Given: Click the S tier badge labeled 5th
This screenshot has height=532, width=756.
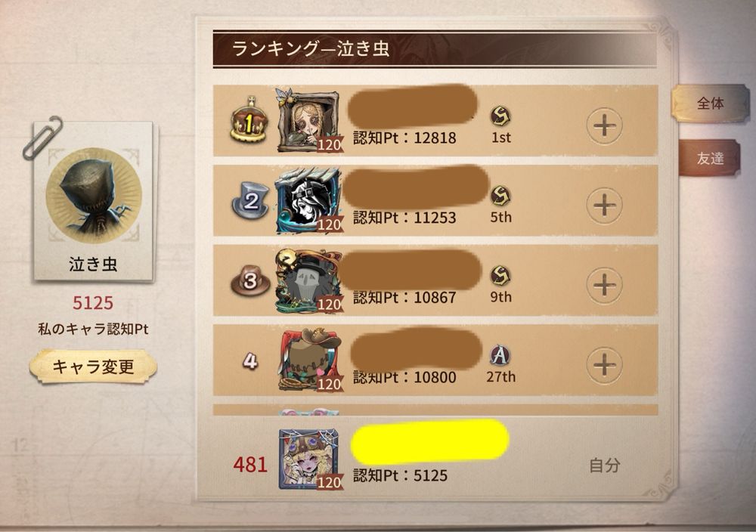Looking at the screenshot, I should [501, 196].
